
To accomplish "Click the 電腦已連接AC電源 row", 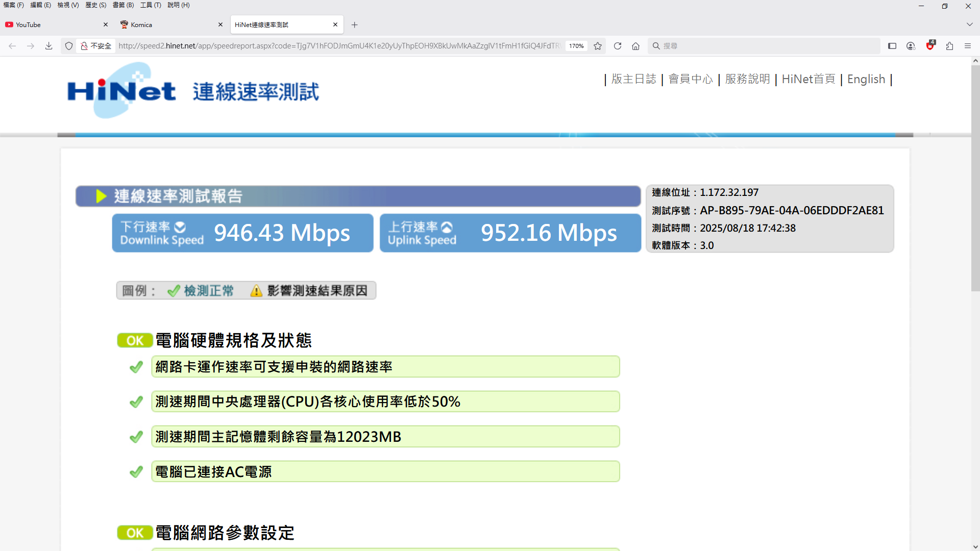I will (x=385, y=471).
